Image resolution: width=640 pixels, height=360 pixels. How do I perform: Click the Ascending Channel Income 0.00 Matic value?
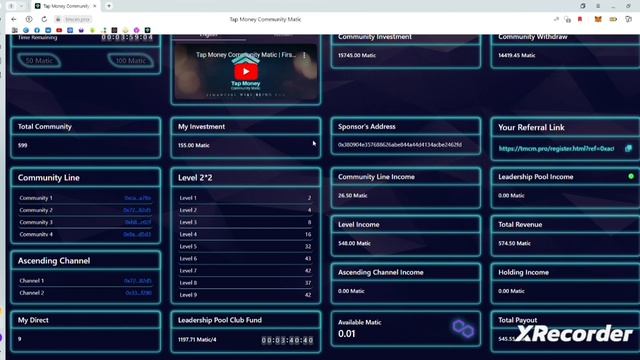[x=351, y=291]
